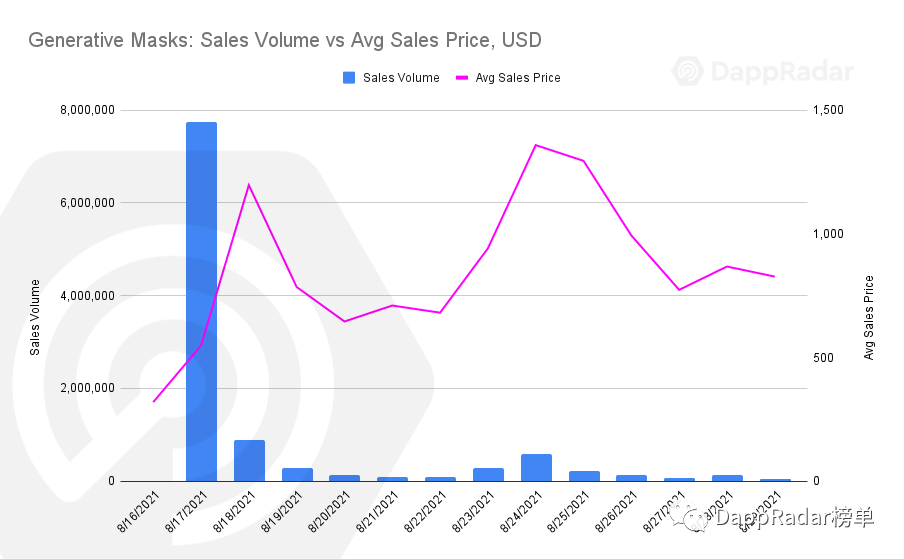Screen dimensions: 904x559
Task: Click the WeChat icon in the bottom watermark
Action: (x=685, y=516)
